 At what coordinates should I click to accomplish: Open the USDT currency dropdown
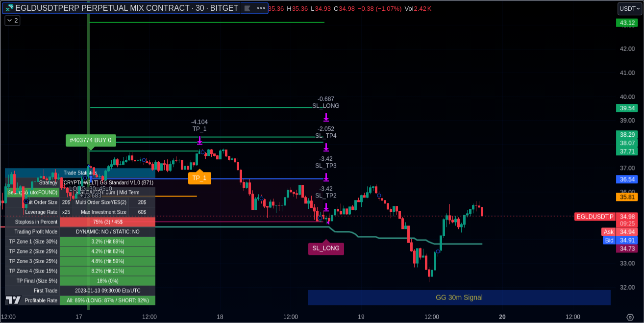coord(629,8)
